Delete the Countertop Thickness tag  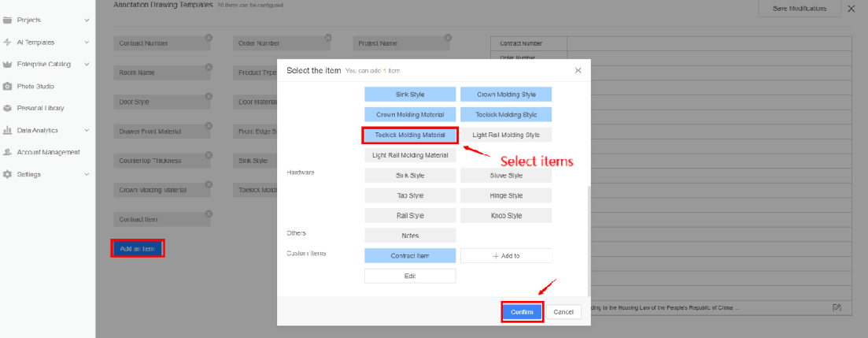click(x=209, y=155)
